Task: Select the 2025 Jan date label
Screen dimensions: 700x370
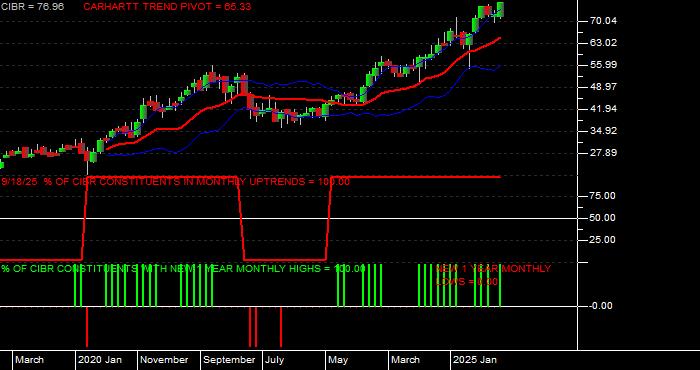Action: 475,360
